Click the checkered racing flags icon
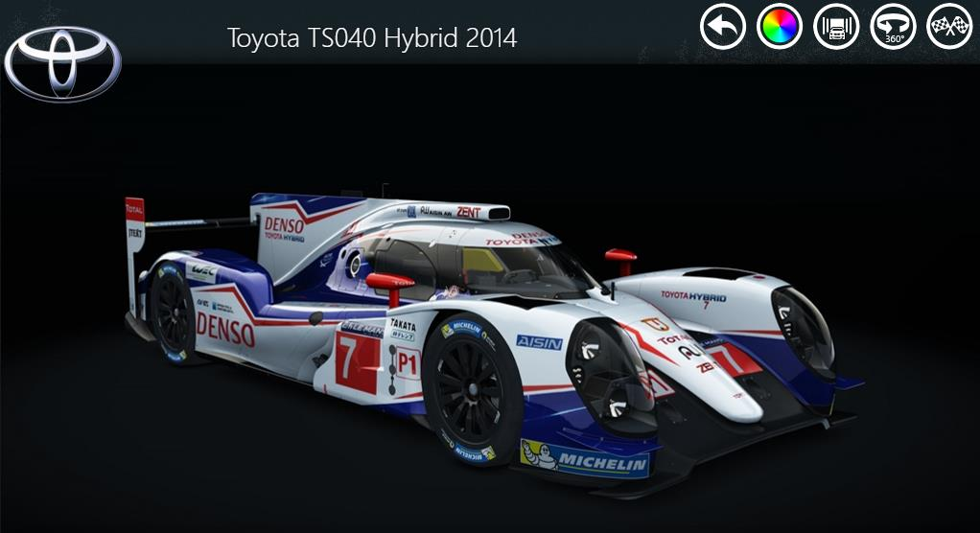Image resolution: width=980 pixels, height=533 pixels. tap(949, 26)
